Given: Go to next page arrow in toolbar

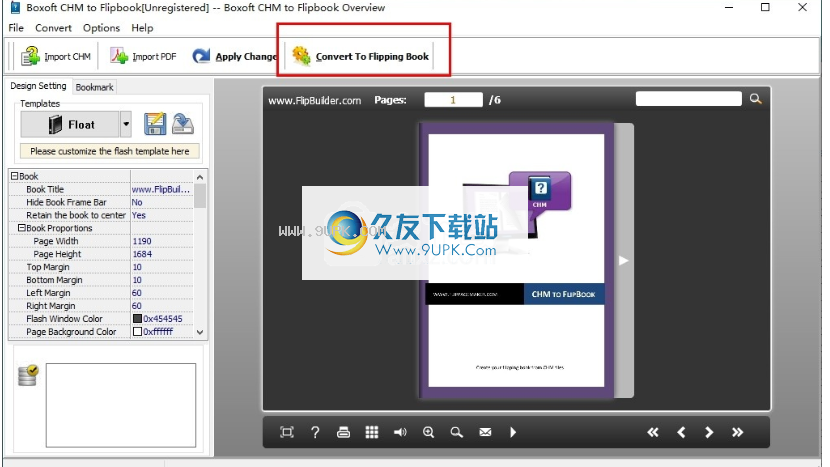Looking at the screenshot, I should 709,432.
